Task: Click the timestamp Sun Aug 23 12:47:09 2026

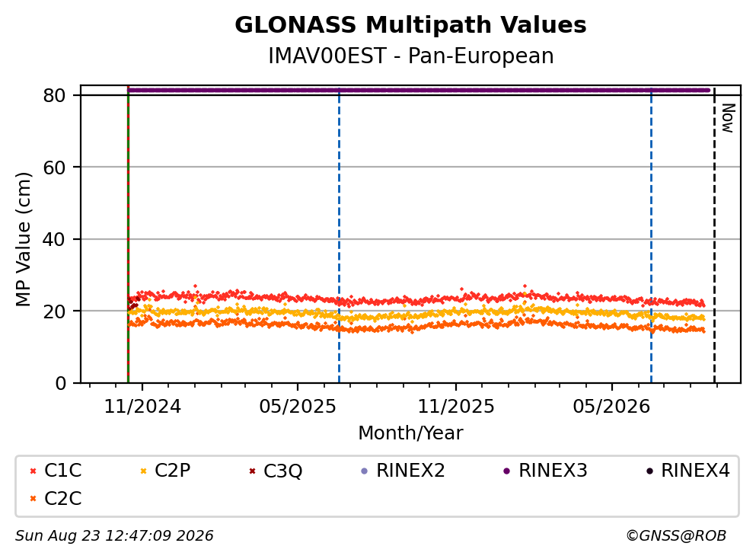Action: (x=114, y=536)
